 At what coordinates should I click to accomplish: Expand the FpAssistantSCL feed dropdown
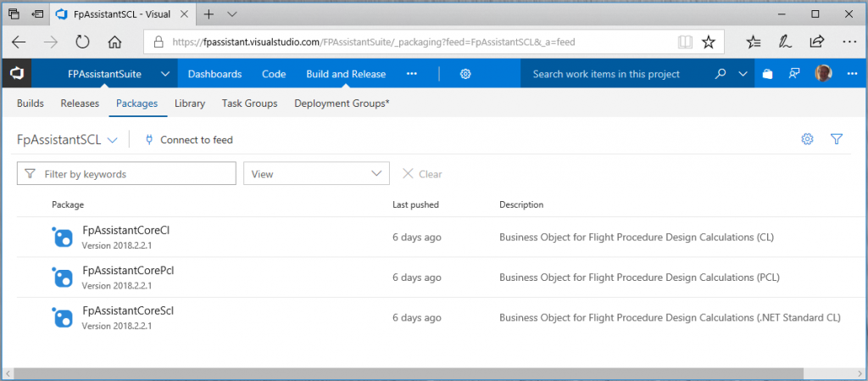112,140
